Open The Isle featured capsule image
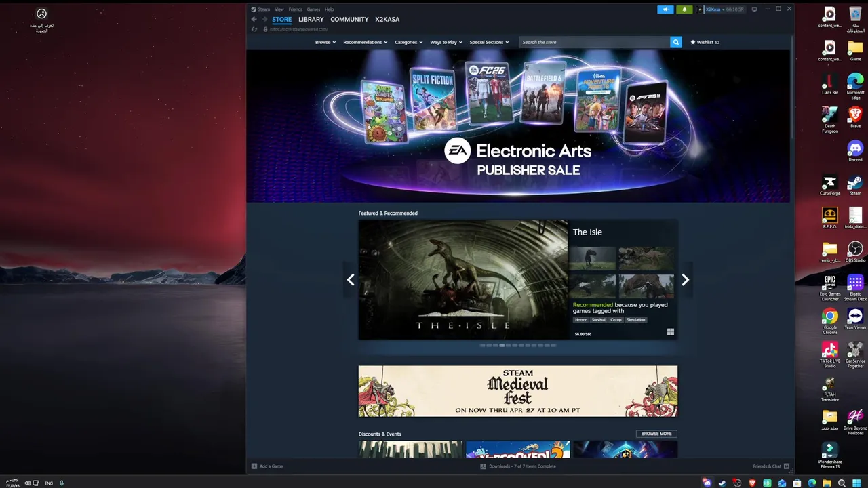The width and height of the screenshot is (868, 488). click(x=463, y=280)
